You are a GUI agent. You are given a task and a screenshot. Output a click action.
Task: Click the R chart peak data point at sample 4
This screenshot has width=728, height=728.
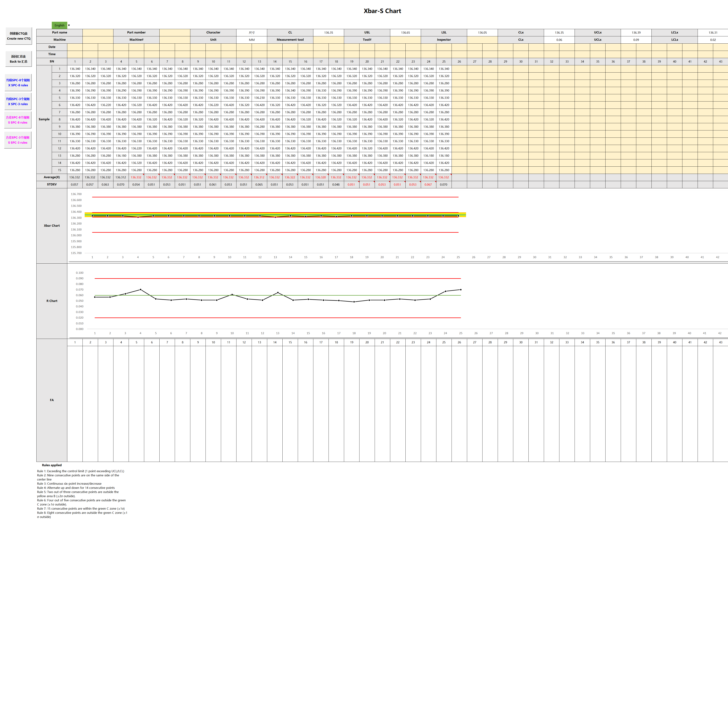pos(141,289)
